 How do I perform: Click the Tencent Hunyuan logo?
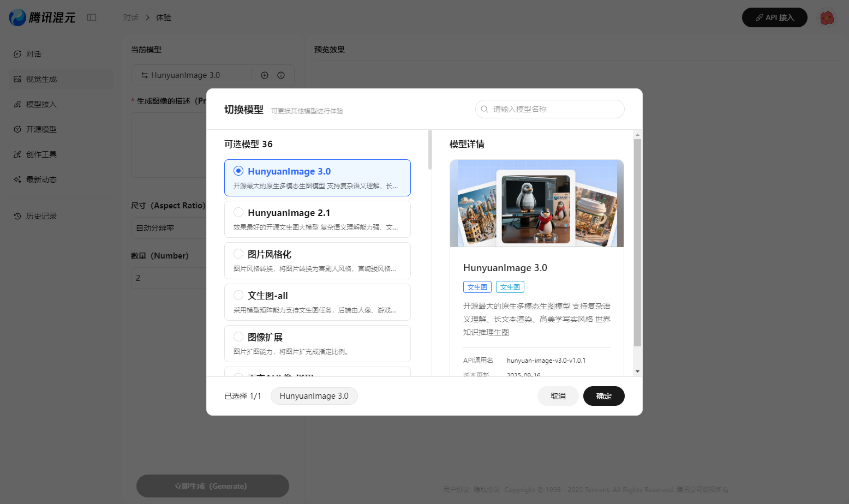pyautogui.click(x=42, y=17)
